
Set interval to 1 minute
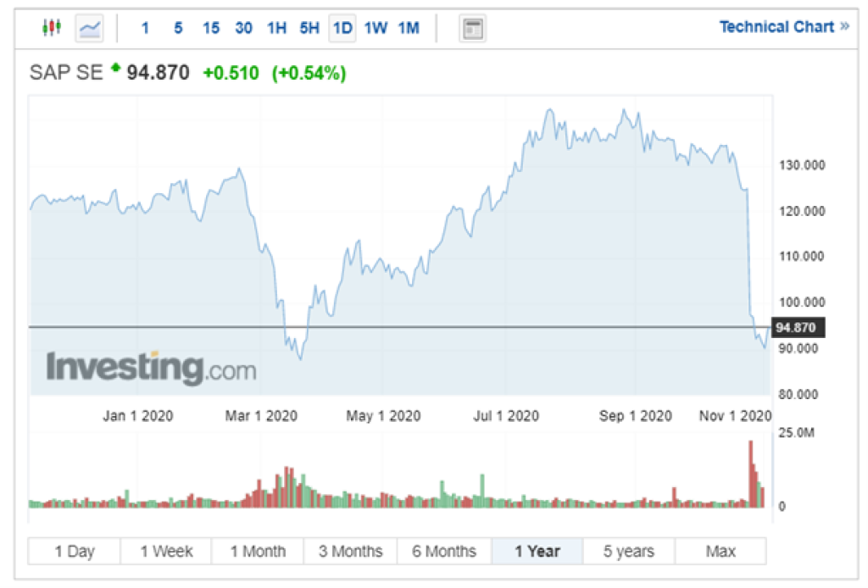[145, 28]
